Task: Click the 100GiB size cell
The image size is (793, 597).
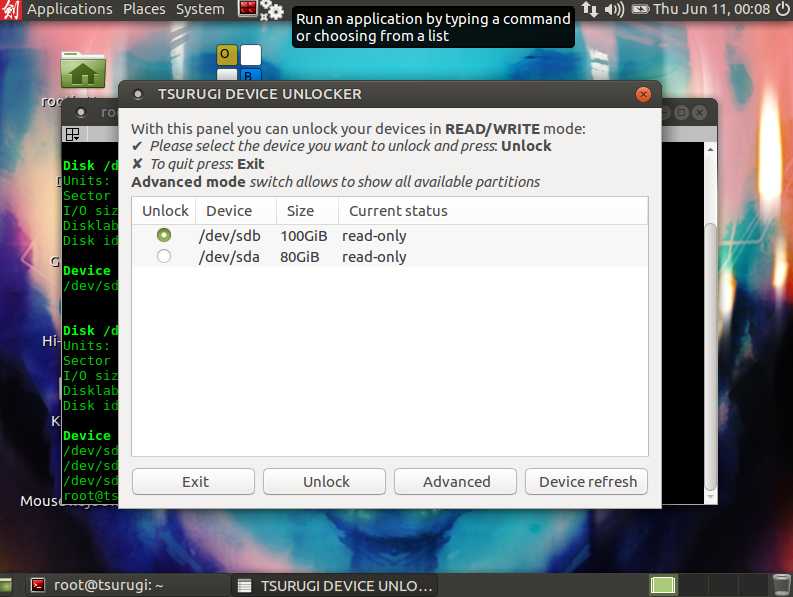Action: click(304, 236)
